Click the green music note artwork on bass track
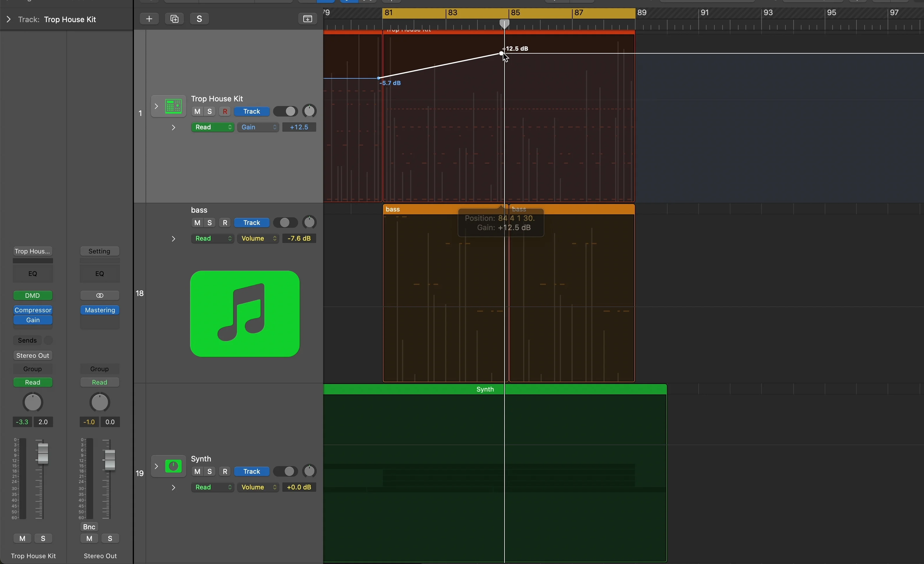924x564 pixels. tap(245, 314)
